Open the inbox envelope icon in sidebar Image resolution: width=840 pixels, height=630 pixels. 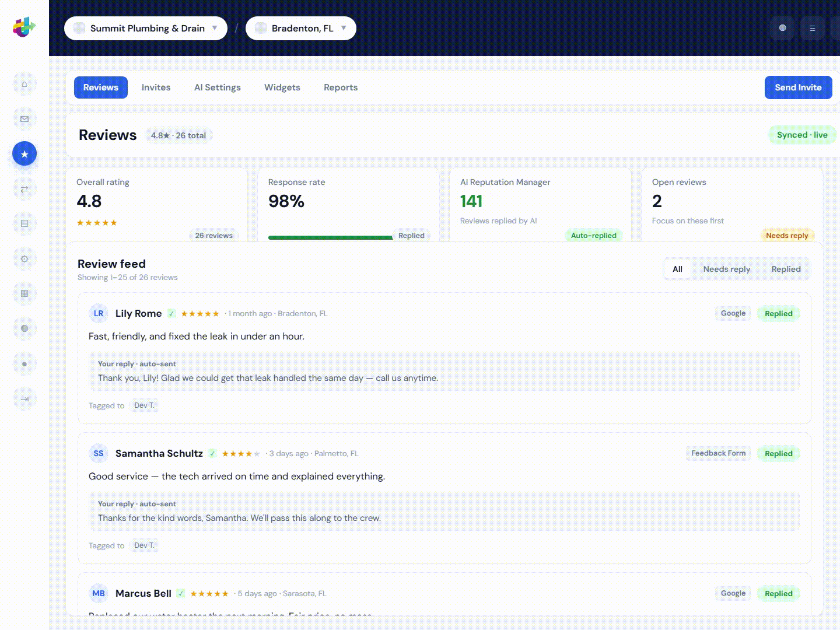[24, 119]
